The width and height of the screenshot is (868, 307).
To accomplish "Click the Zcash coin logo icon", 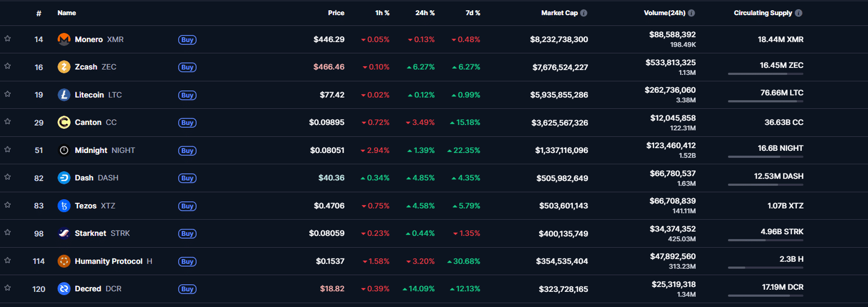I will (x=64, y=67).
